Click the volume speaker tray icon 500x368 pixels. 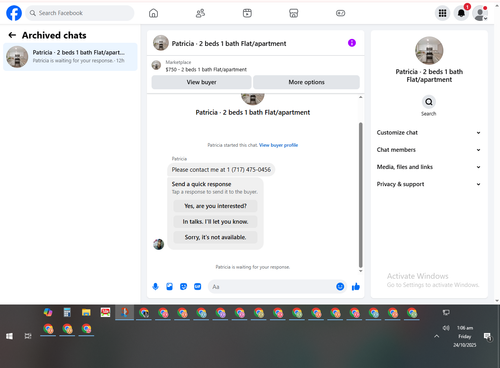click(x=446, y=328)
